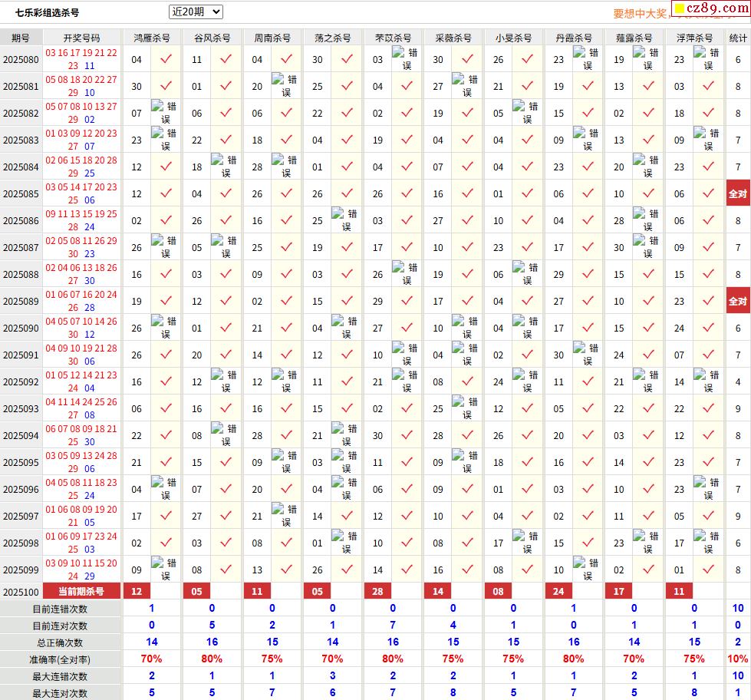Click the red checkmark in 2025096 谷风杀号 cell
This screenshot has width=751, height=700.
pos(226,488)
